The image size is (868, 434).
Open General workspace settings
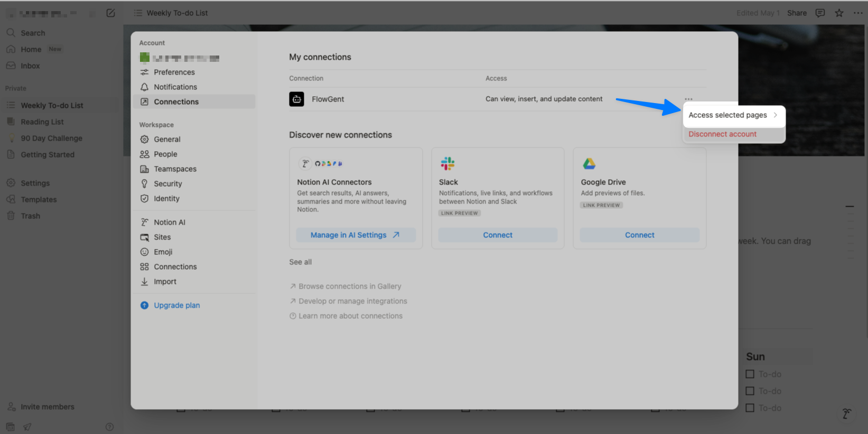[x=167, y=139]
